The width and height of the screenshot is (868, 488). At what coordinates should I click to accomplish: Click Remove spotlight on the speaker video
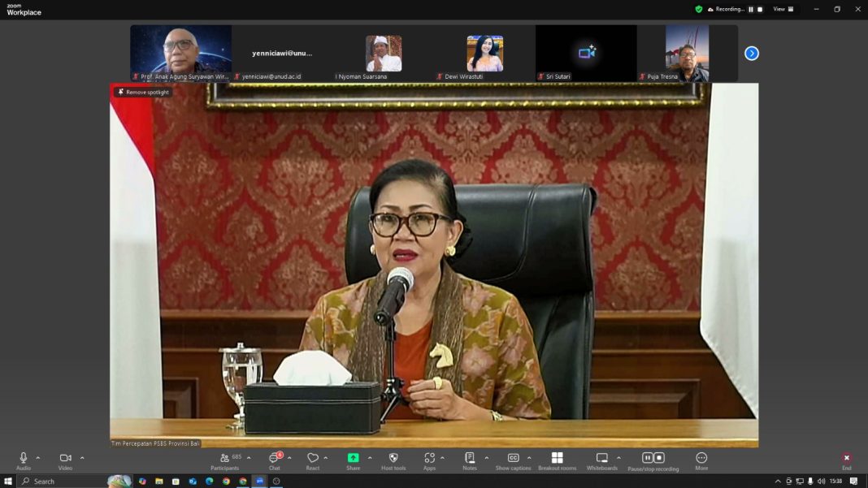[142, 92]
